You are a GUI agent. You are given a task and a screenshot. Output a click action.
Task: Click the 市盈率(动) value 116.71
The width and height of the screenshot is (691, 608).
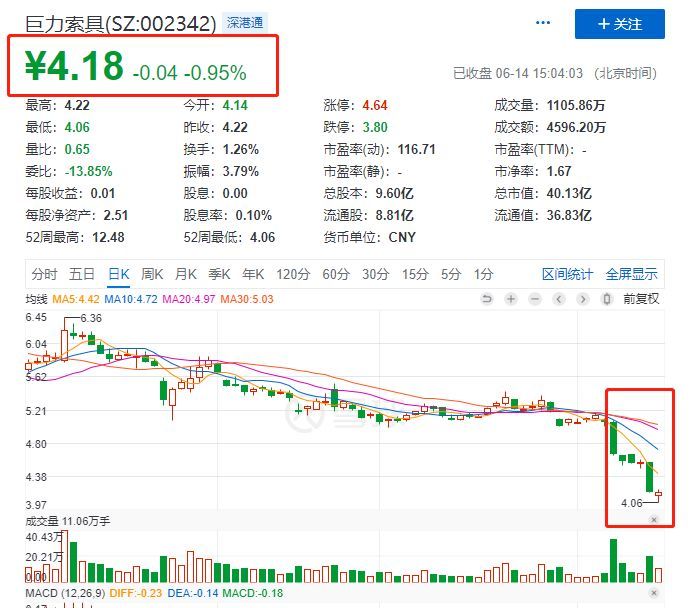(x=416, y=149)
